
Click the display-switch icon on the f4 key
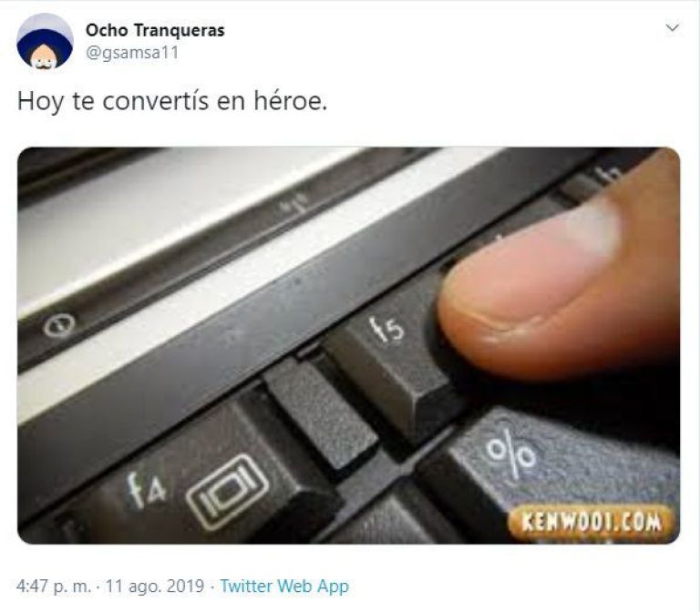[227, 492]
